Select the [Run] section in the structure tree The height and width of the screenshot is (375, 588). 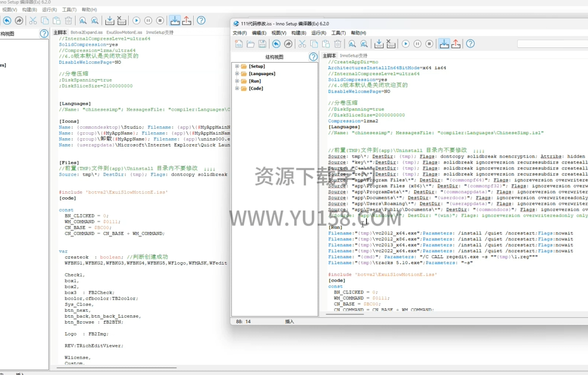[x=255, y=81]
